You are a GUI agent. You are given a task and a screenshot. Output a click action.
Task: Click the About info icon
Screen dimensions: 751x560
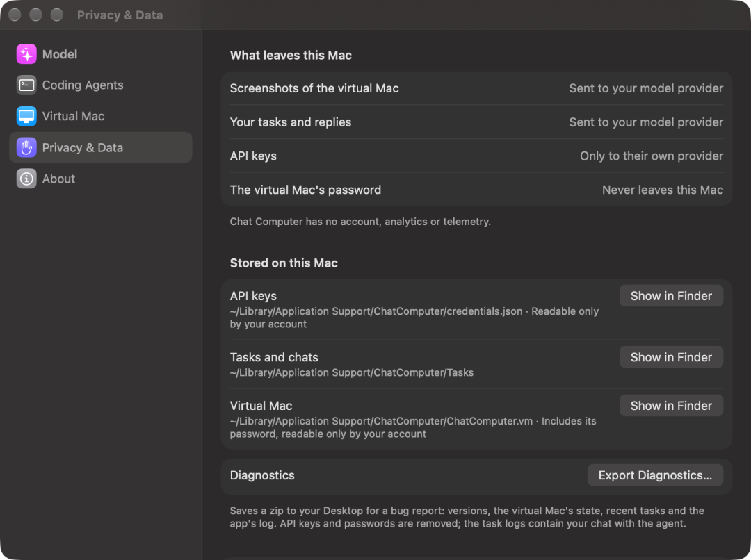coord(26,179)
